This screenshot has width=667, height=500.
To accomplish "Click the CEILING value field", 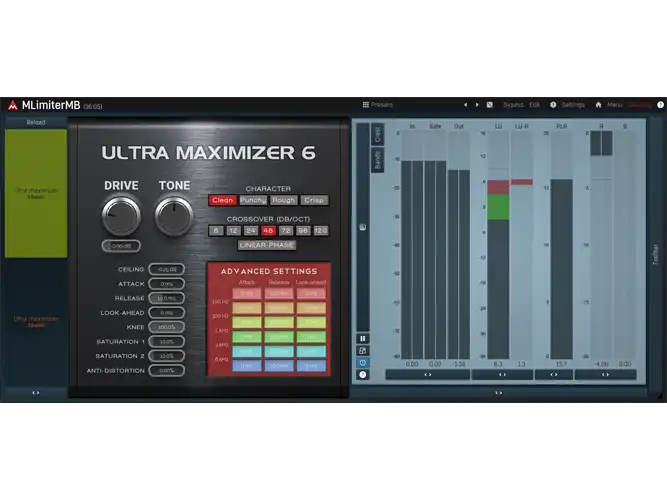I will (167, 269).
